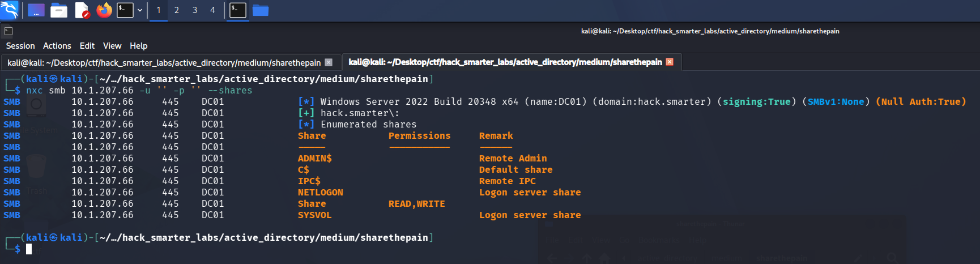Open the Help menu
980x264 pixels.
coord(139,46)
